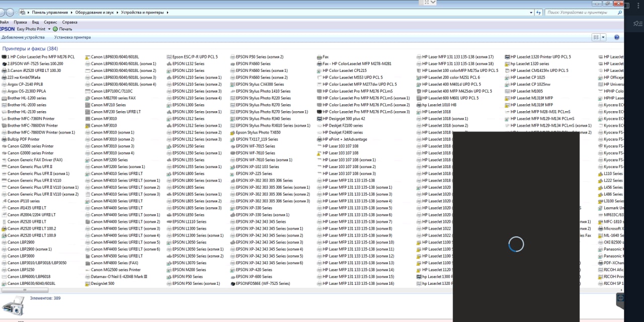Click the icon of Datamax-O'Neil E-4204B Mark III

(88, 277)
